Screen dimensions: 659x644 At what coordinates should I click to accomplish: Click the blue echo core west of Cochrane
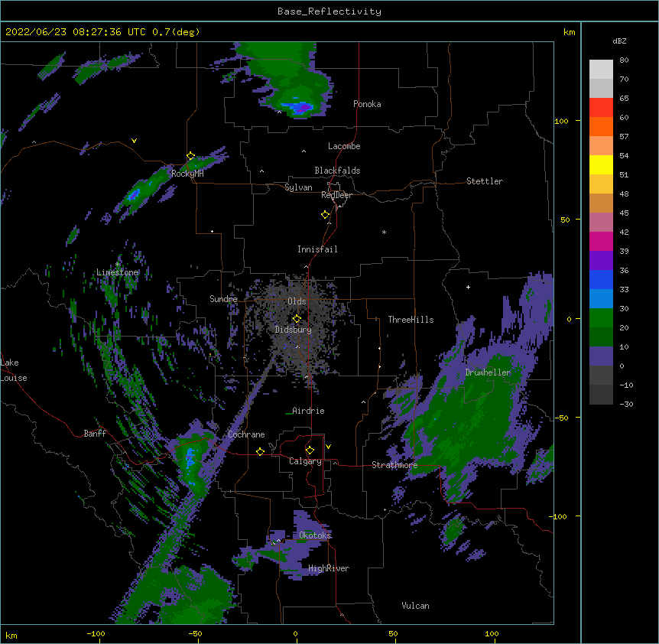190,458
